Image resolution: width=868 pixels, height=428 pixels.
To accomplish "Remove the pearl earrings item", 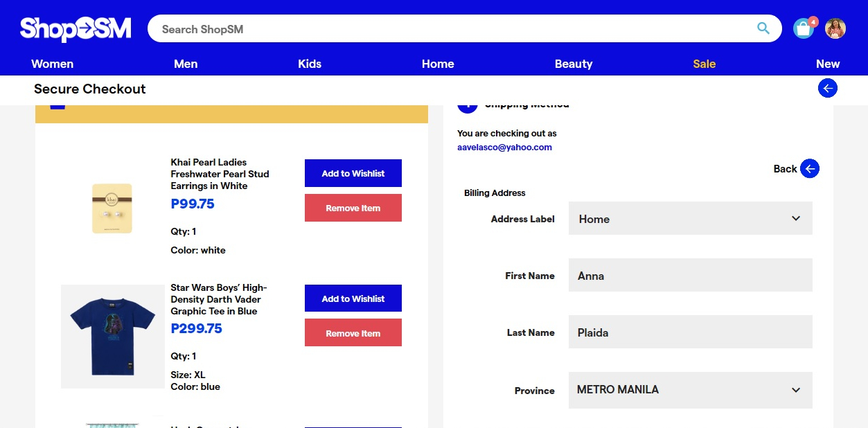I will [353, 208].
